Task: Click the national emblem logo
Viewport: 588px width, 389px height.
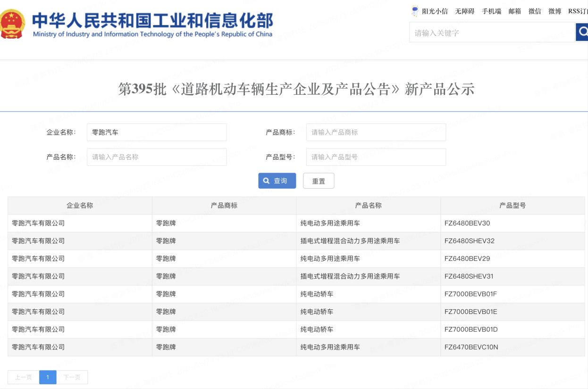Action: (x=13, y=24)
